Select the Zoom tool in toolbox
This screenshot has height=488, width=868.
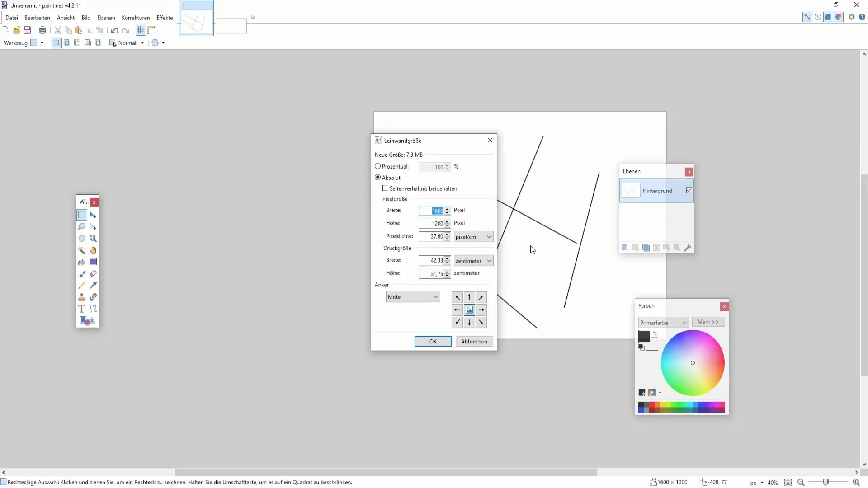[93, 239]
